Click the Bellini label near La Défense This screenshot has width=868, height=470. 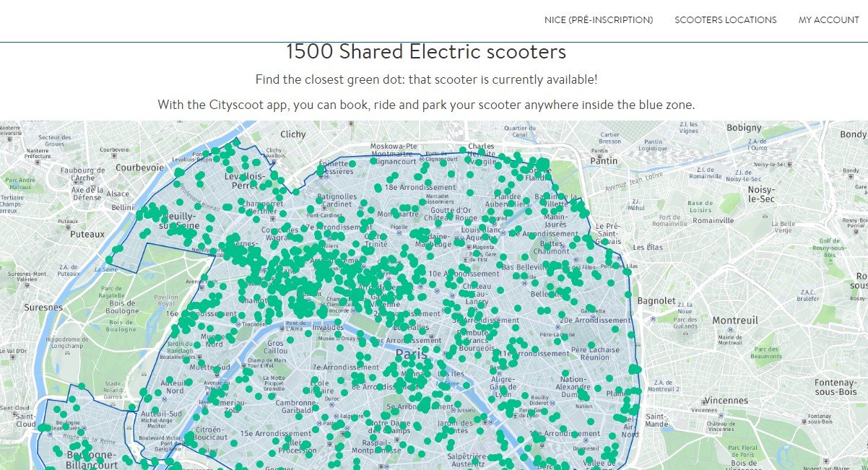123,207
